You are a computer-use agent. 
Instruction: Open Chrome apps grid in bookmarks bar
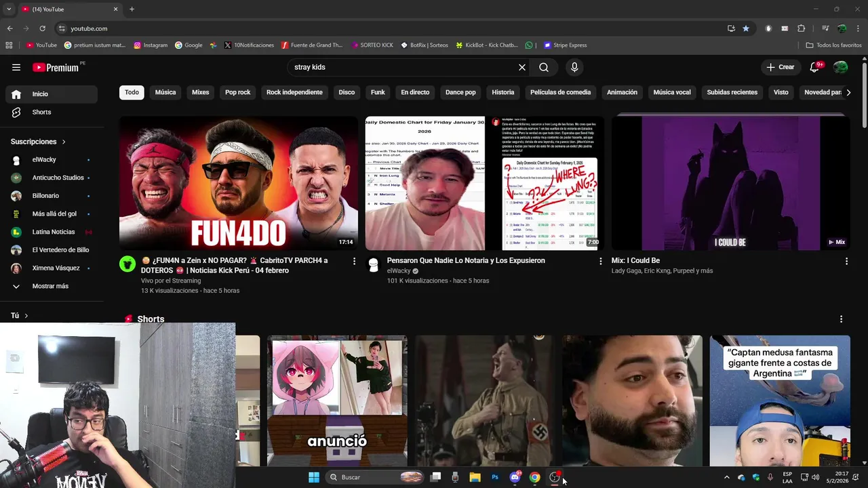pyautogui.click(x=9, y=45)
